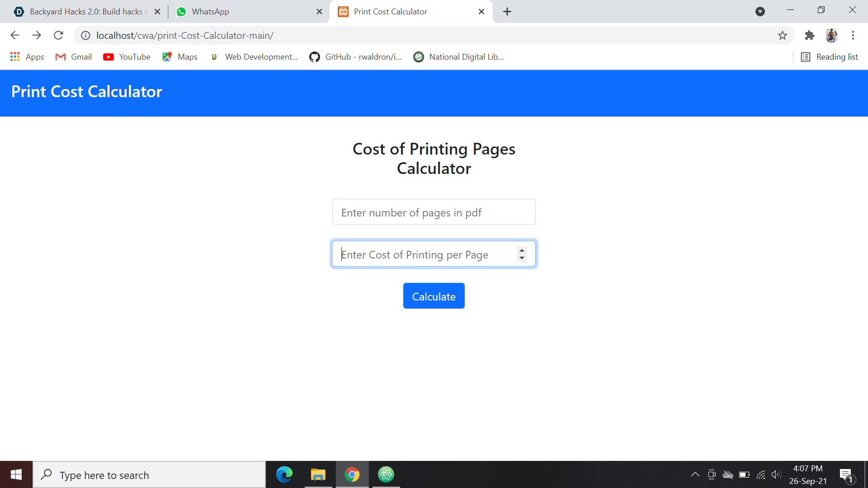868x488 pixels.
Task: Open the Chrome three-dot menu
Action: pyautogui.click(x=853, y=35)
